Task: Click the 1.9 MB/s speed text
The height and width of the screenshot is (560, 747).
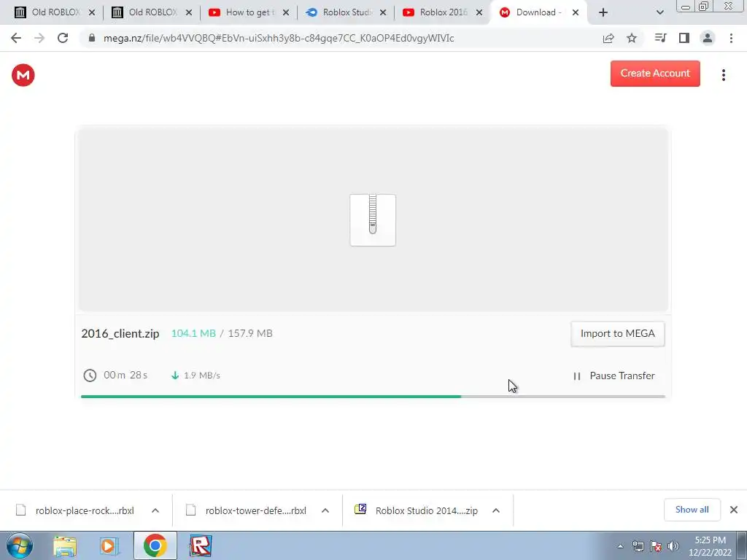Action: (202, 376)
